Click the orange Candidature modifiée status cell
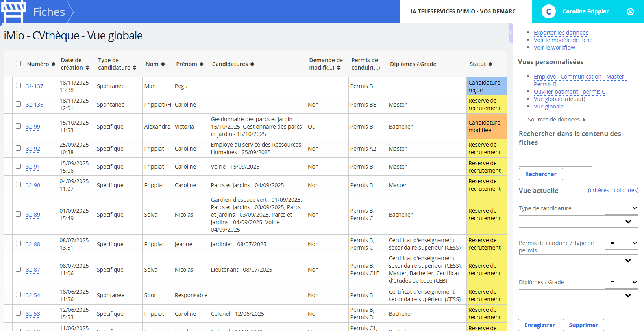644x331 pixels. click(x=486, y=126)
